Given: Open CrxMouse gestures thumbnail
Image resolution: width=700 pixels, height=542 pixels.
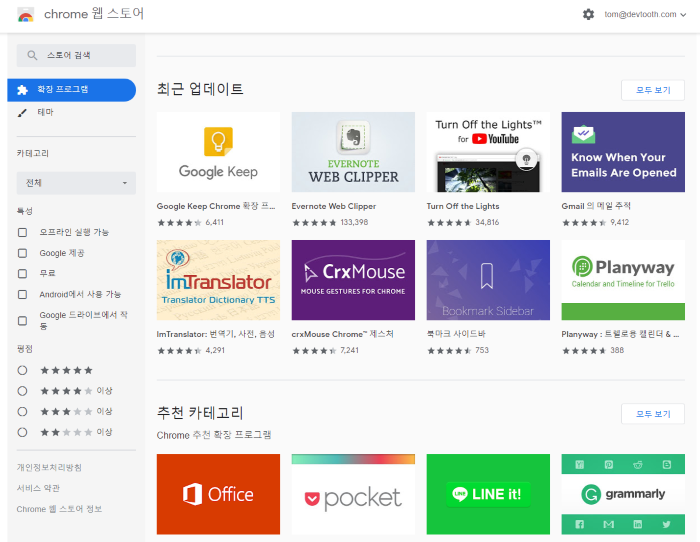Looking at the screenshot, I should [x=353, y=280].
